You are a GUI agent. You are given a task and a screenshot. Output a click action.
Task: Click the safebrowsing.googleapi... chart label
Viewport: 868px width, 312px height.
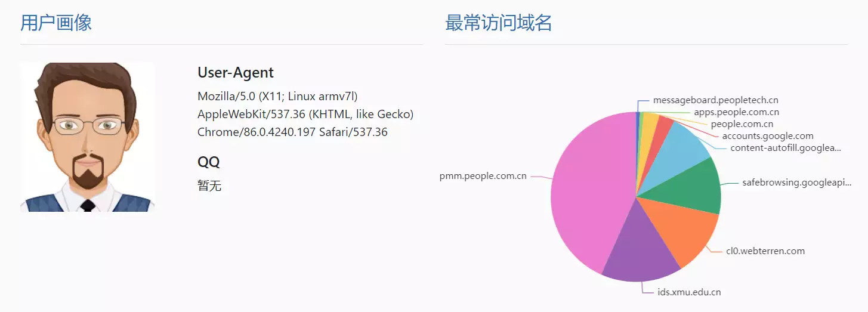tap(796, 183)
